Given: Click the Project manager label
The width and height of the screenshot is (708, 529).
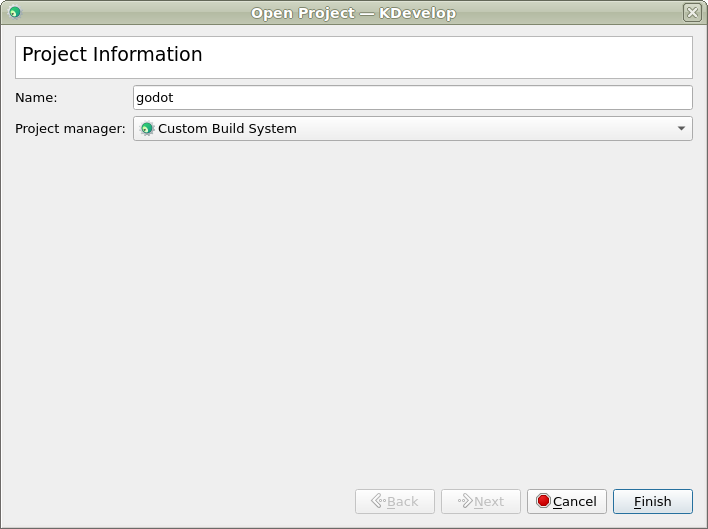Looking at the screenshot, I should tap(70, 129).
